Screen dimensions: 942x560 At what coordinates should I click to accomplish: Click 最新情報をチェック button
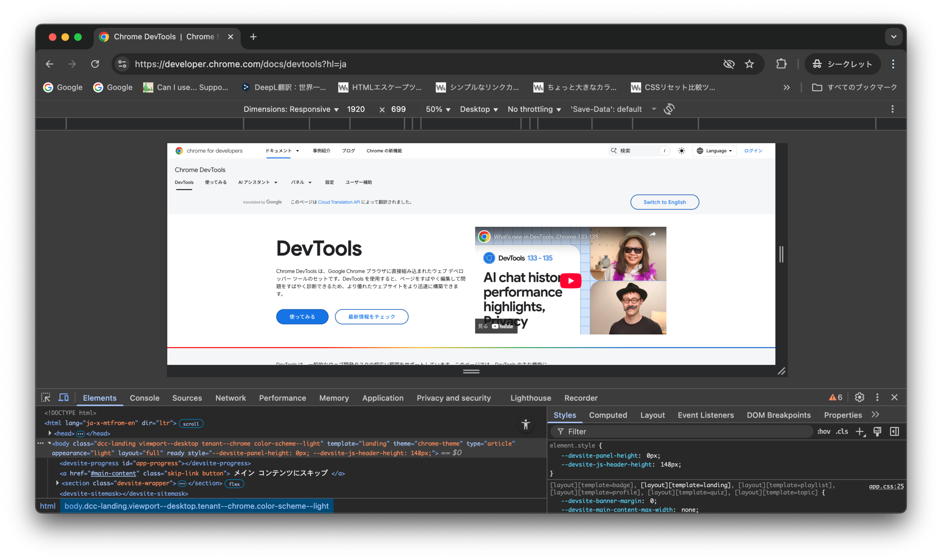click(x=371, y=316)
